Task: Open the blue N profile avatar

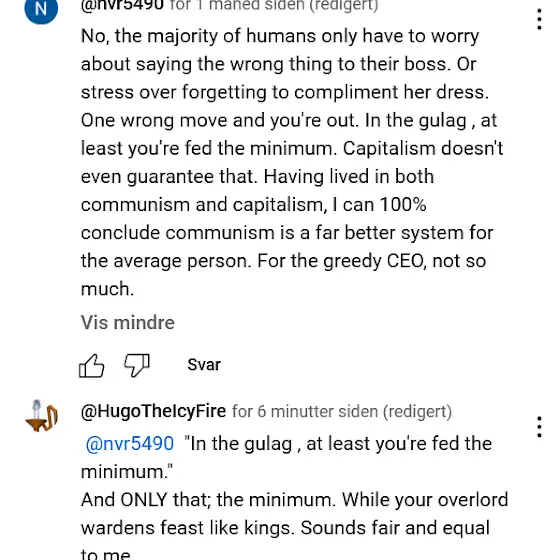Action: coord(41,9)
